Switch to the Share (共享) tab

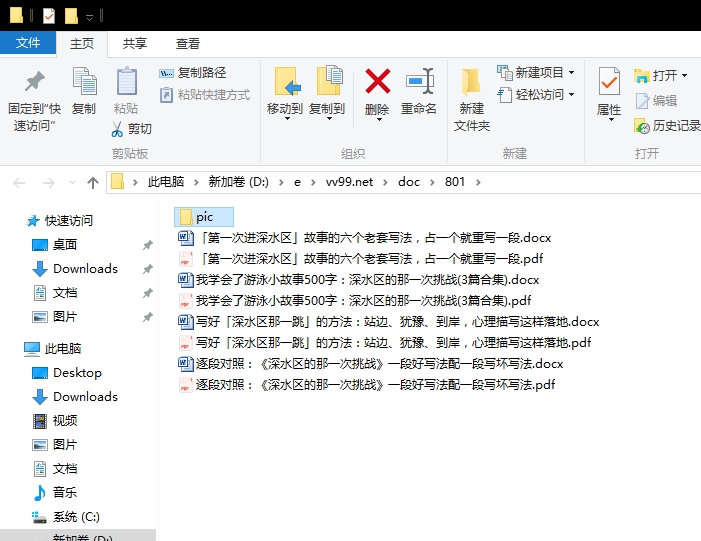135,44
